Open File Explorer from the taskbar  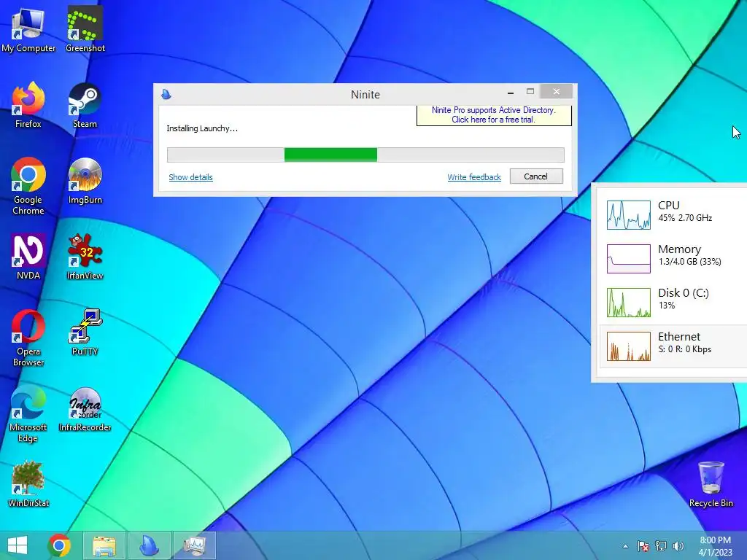104,545
